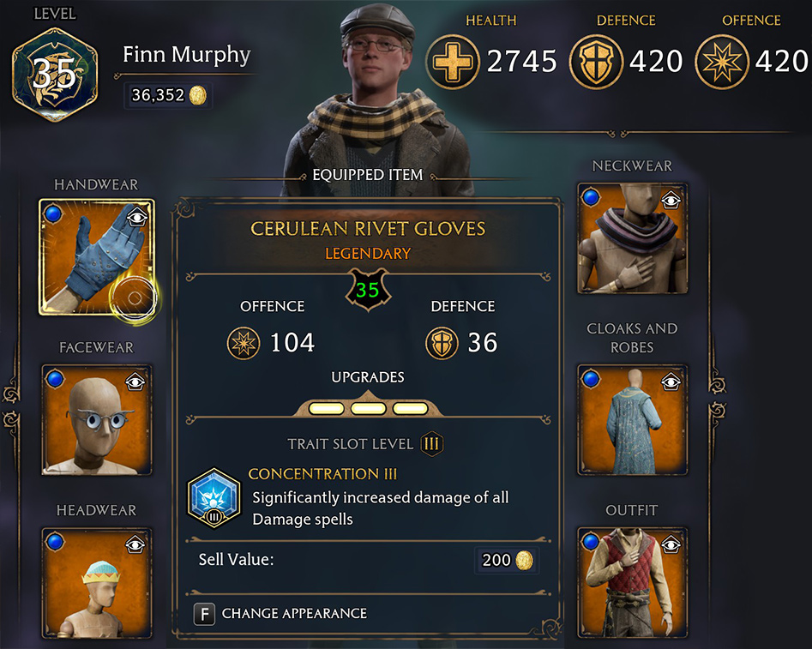The width and height of the screenshot is (812, 649).
Task: Click the Defence shield icon at top
Action: click(596, 62)
